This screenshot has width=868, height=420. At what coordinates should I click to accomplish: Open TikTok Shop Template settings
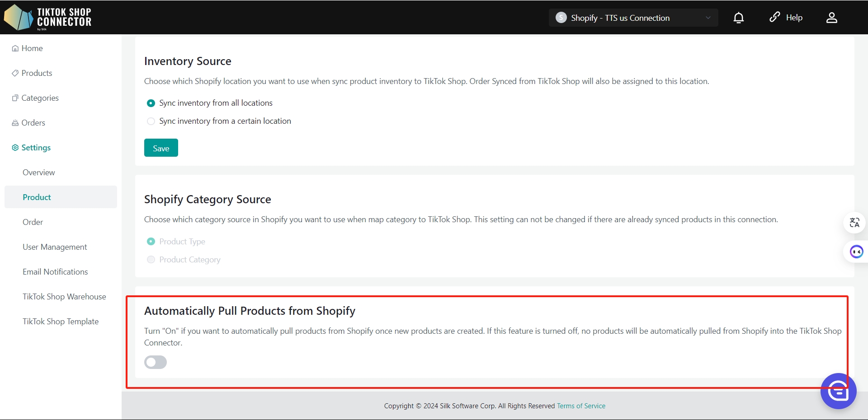(x=61, y=322)
